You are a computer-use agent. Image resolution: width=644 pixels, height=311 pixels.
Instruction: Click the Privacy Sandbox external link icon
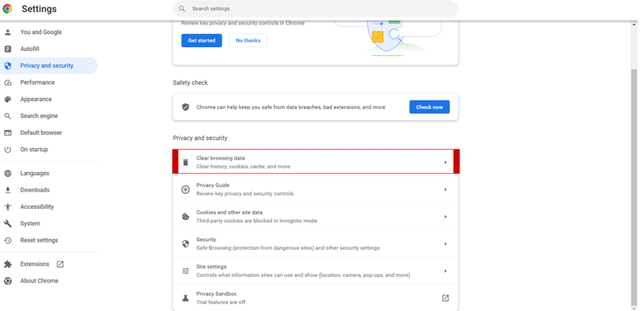point(445,298)
